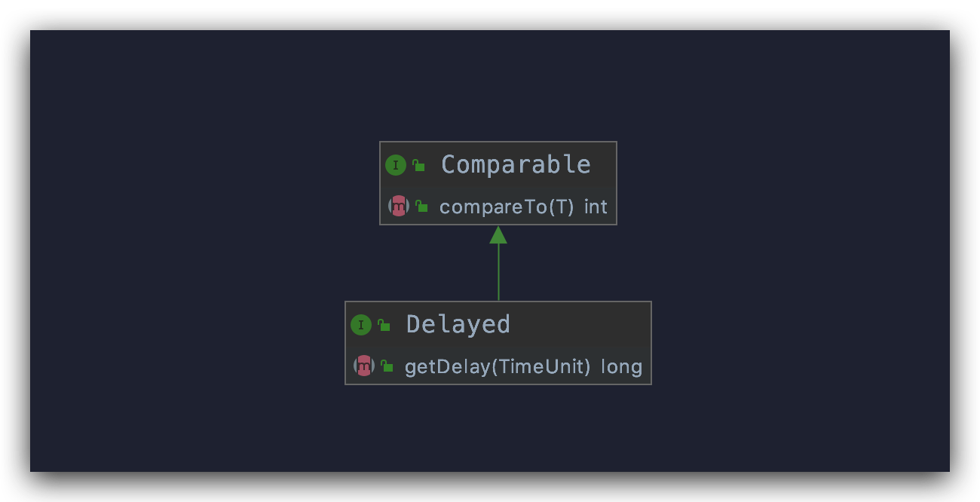Click blank canvas below the Delayed node
Screen dimensions: 980x502
pos(498,430)
